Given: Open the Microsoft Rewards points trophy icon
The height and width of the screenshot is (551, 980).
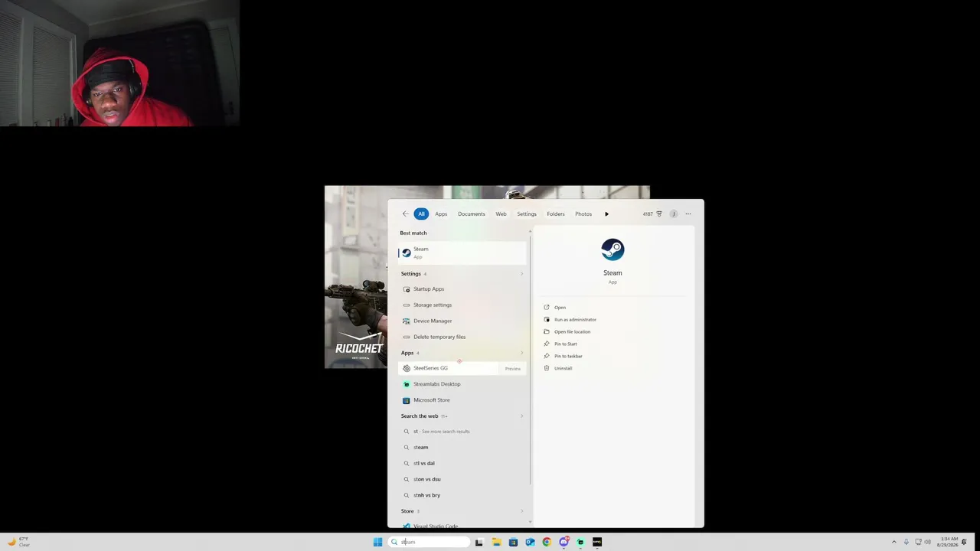Looking at the screenshot, I should click(659, 214).
